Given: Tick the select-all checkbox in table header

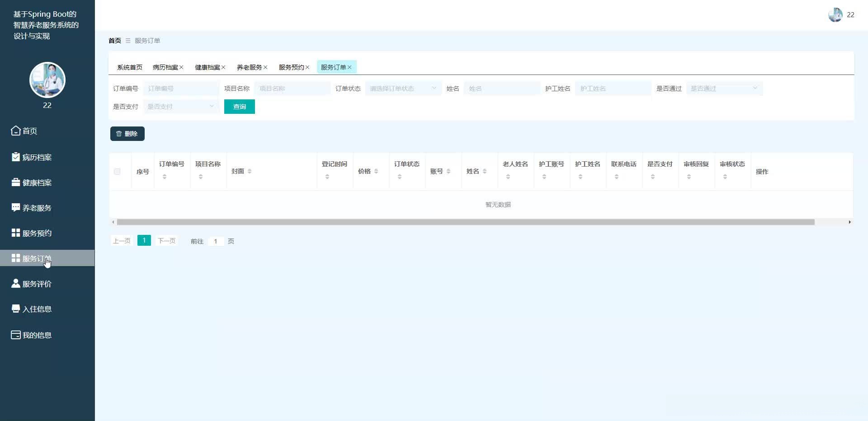Looking at the screenshot, I should 117,172.
